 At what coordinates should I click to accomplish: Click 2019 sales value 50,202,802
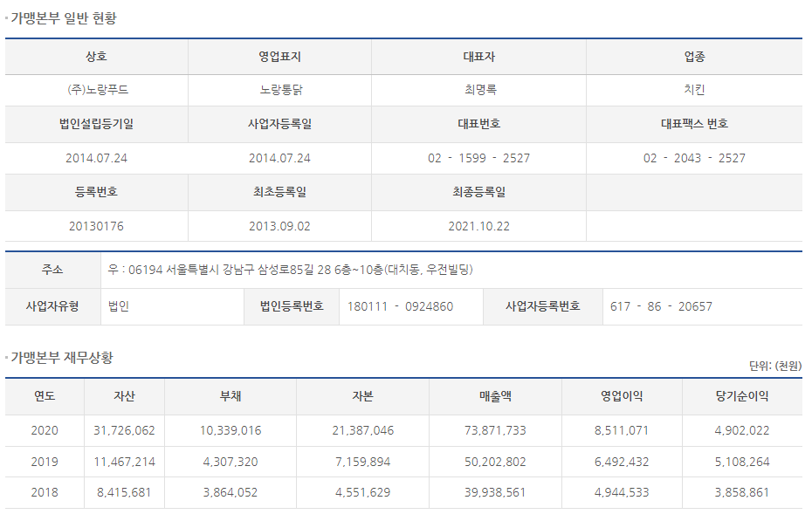pos(495,462)
